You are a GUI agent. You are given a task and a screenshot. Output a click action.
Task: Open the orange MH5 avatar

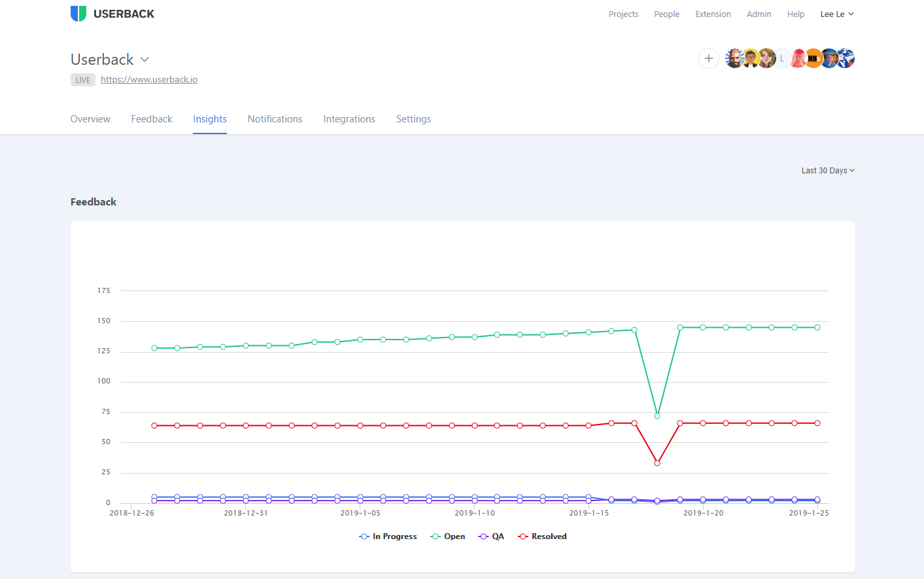(x=813, y=58)
